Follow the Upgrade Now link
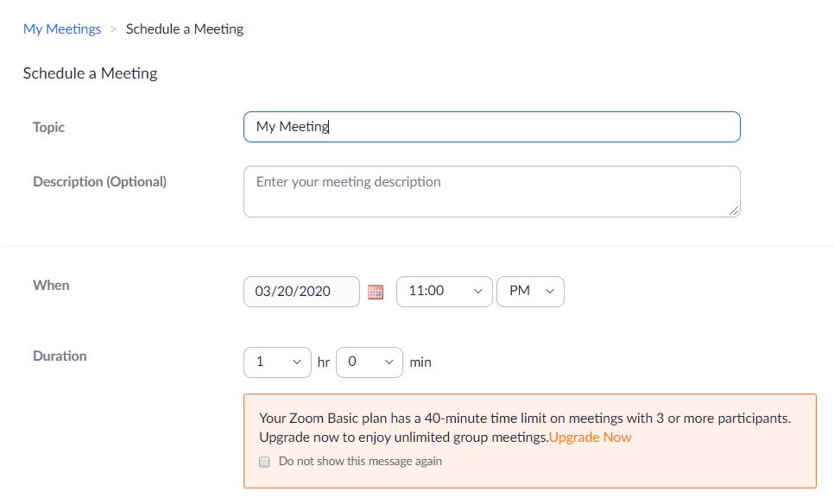This screenshot has height=504, width=834. [590, 437]
